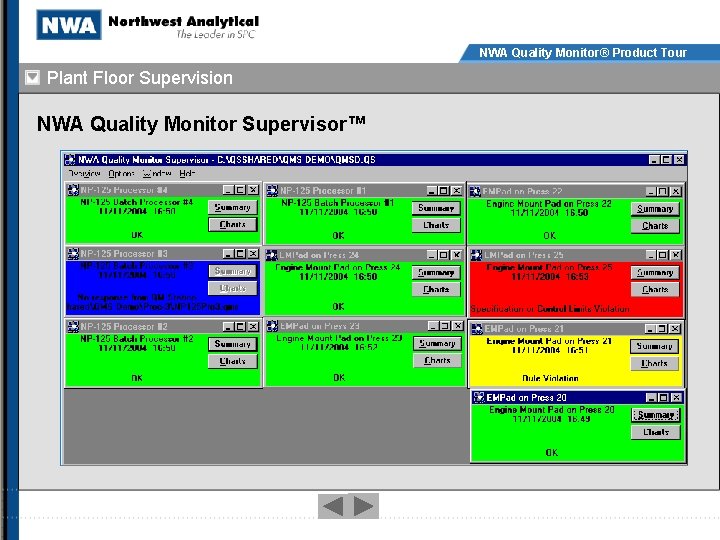Click the EMPad on Press 21 window icon
This screenshot has height=540, width=720.
478,329
